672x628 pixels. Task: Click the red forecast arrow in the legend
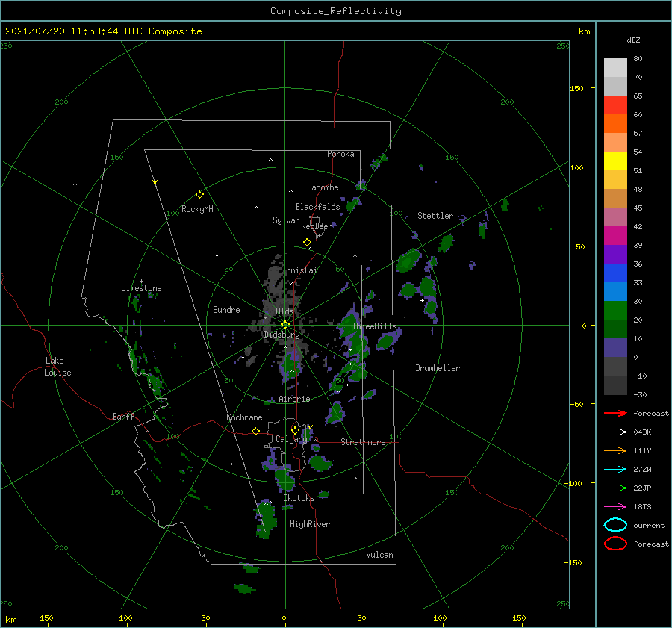pyautogui.click(x=615, y=413)
